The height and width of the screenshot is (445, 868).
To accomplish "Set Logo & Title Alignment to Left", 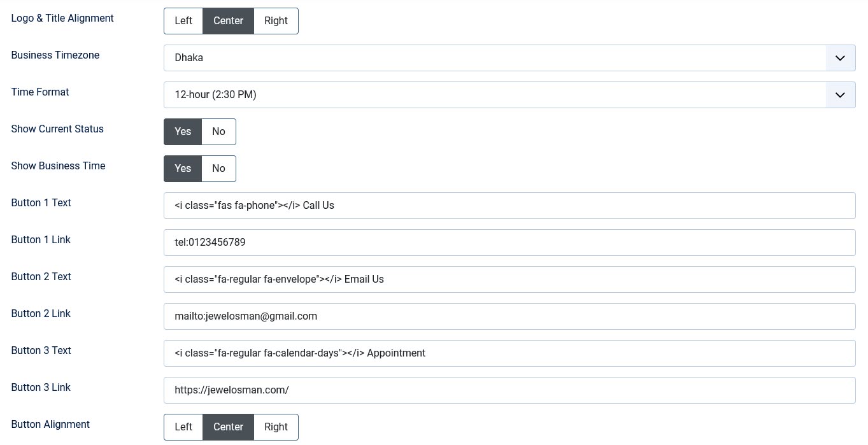I will coord(183,21).
